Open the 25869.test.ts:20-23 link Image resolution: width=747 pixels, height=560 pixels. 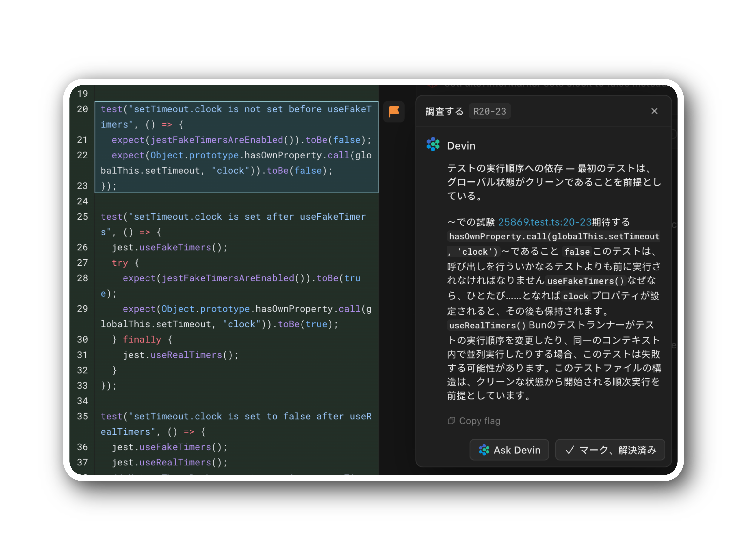pyautogui.click(x=545, y=222)
